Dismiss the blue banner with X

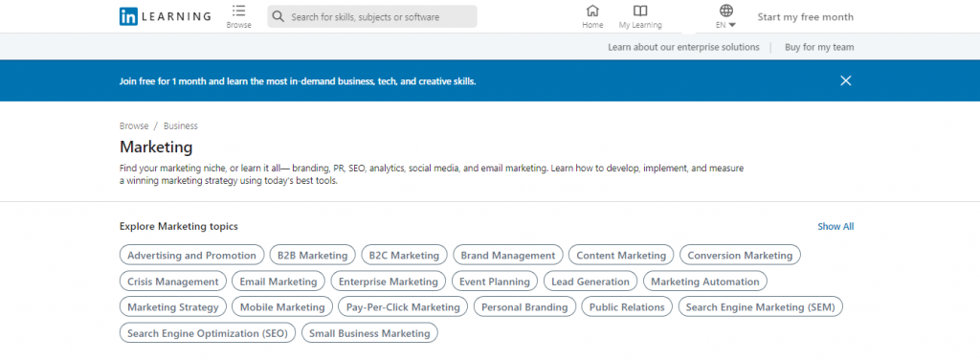click(x=846, y=80)
